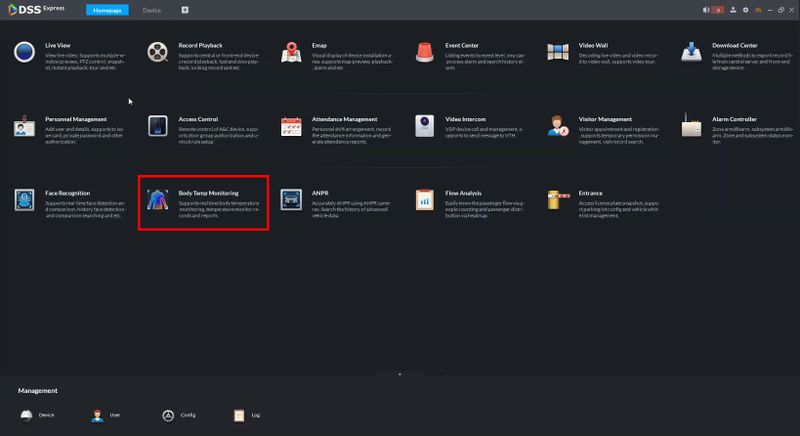Open the Access Control device icon

pyautogui.click(x=158, y=126)
